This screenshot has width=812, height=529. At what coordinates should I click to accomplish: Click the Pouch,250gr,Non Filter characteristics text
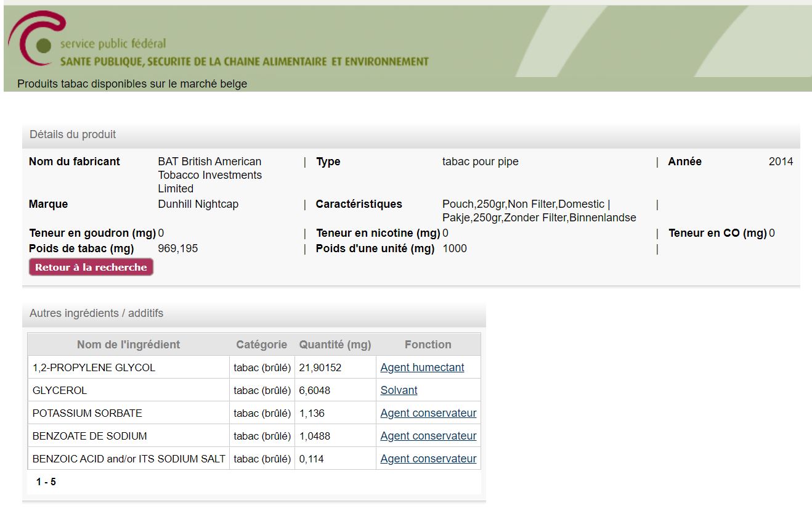click(539, 211)
